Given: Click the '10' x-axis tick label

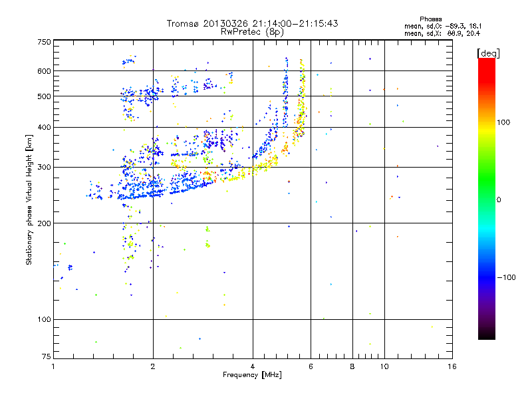Looking at the screenshot, I should pyautogui.click(x=384, y=366).
